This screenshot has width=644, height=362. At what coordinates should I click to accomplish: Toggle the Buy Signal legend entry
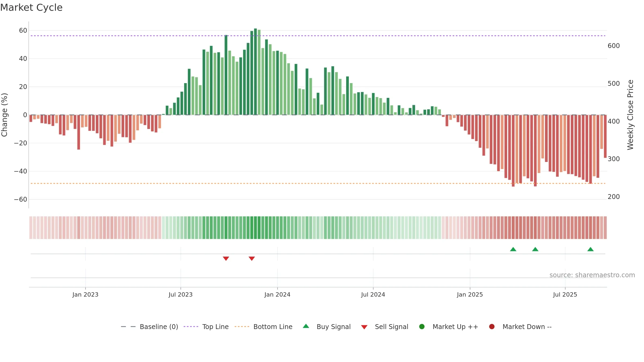(x=327, y=327)
